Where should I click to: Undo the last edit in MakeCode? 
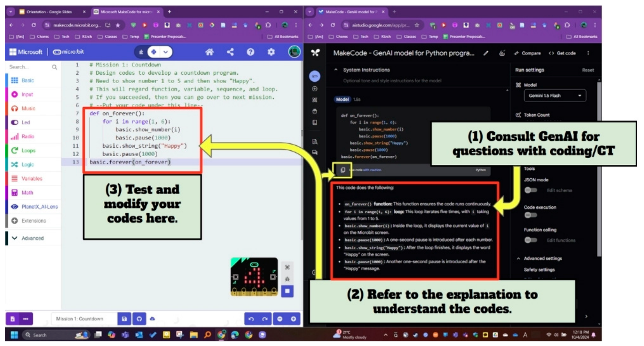(x=251, y=319)
